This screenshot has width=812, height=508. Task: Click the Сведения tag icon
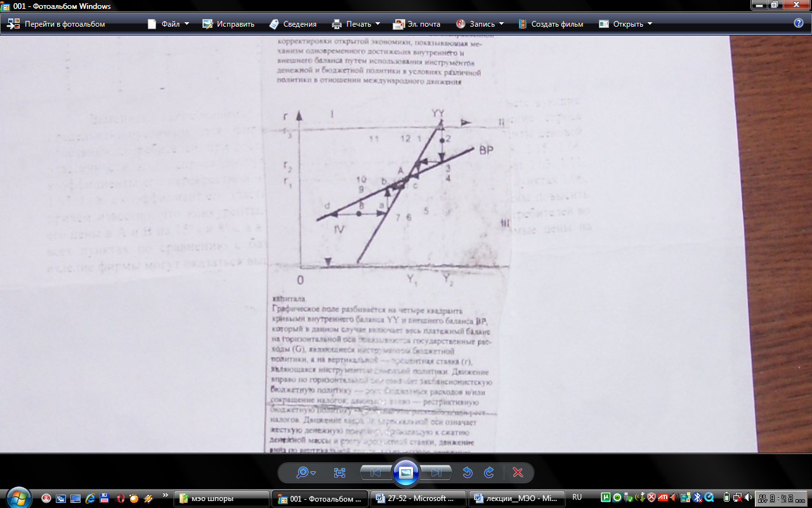point(274,24)
